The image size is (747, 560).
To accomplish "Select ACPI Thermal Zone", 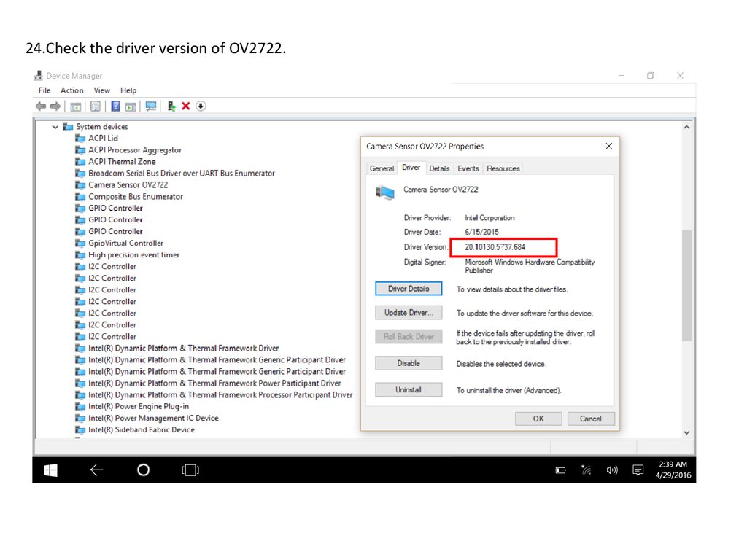I will pyautogui.click(x=122, y=161).
